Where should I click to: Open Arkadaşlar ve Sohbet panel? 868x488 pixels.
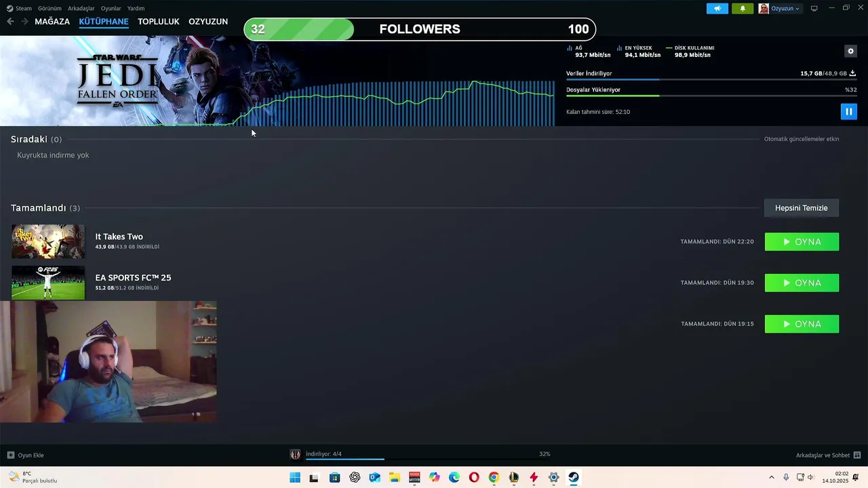click(x=829, y=455)
